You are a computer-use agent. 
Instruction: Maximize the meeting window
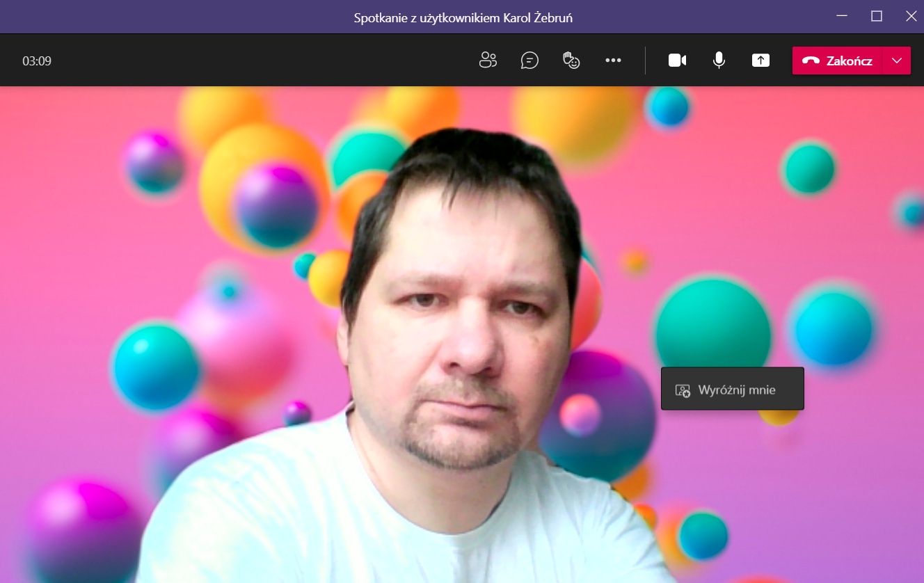(x=877, y=17)
